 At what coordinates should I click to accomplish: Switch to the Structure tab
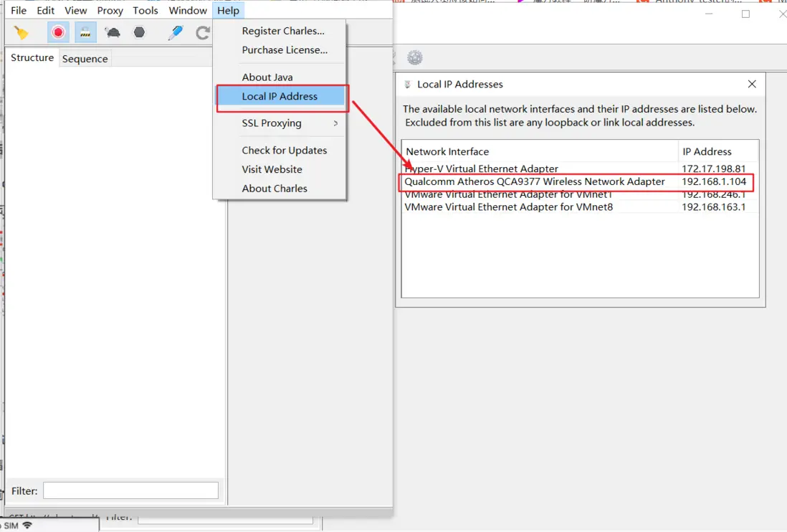point(32,57)
